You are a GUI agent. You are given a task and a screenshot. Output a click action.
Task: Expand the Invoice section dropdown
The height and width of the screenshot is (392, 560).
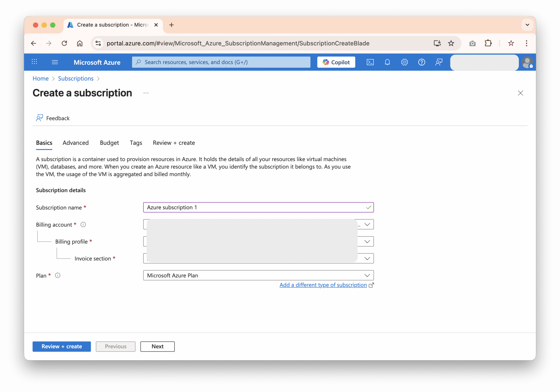(367, 258)
